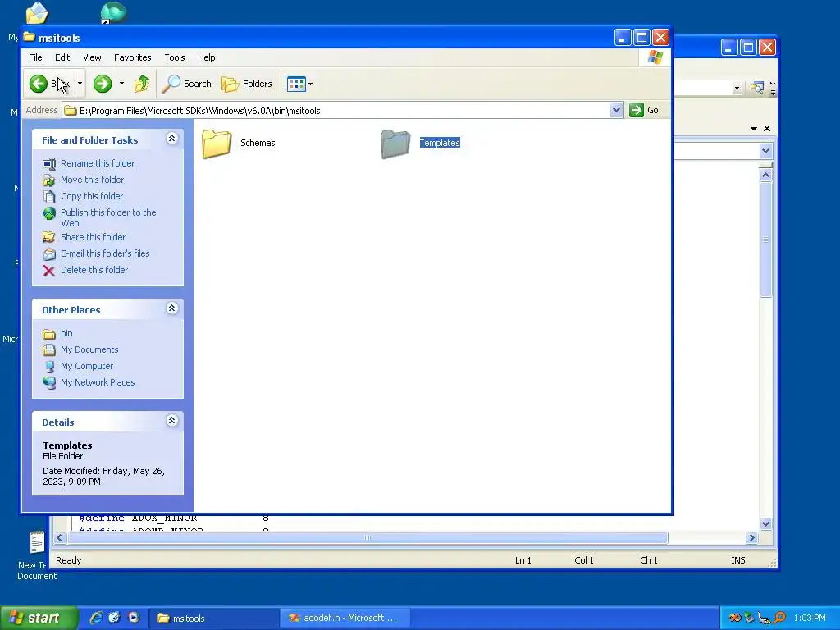Launch Internet Explorer from Quick Launch

point(96,618)
